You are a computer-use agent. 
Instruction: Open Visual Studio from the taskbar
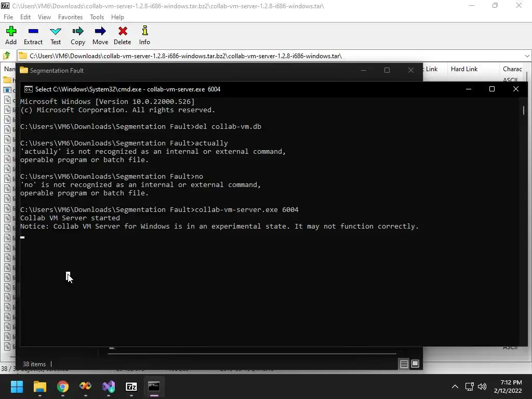109,387
